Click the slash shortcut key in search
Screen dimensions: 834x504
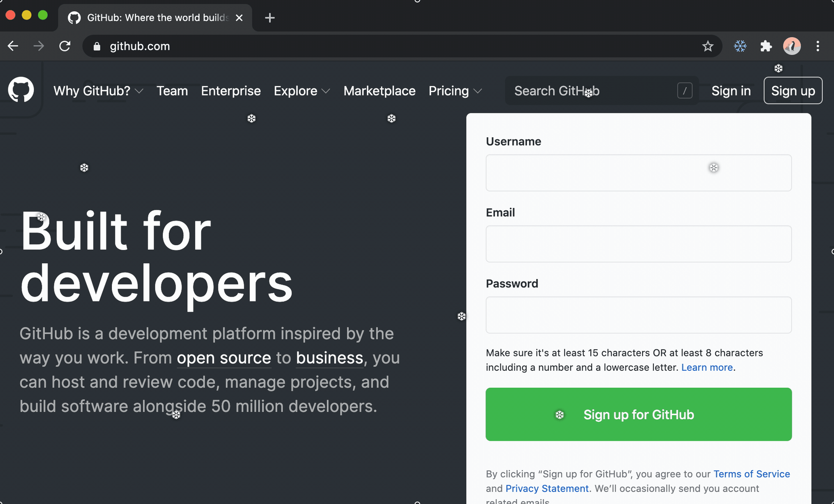(685, 91)
